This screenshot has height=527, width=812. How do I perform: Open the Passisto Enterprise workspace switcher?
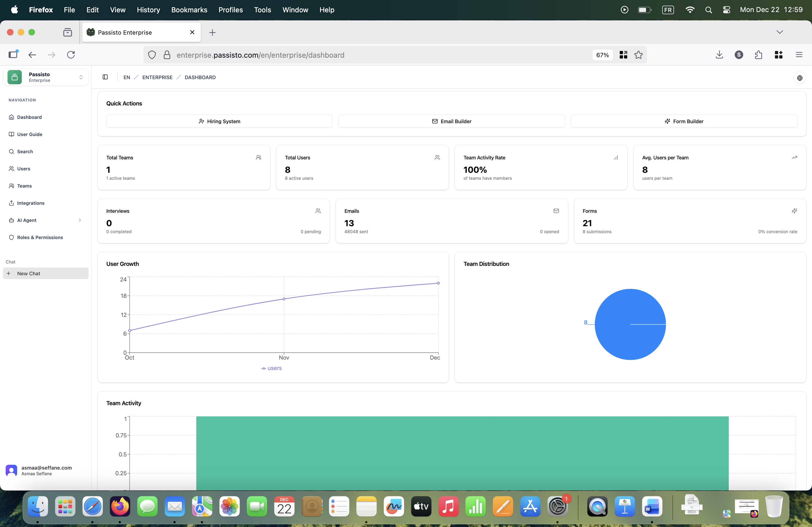(x=46, y=77)
